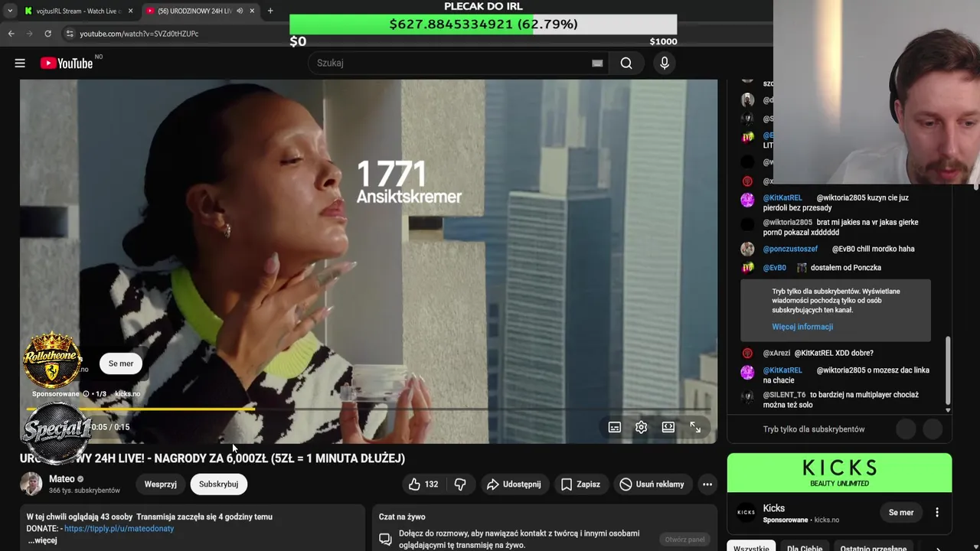
Task: Select the Ostatnio przesłane filter chip
Action: point(874,548)
